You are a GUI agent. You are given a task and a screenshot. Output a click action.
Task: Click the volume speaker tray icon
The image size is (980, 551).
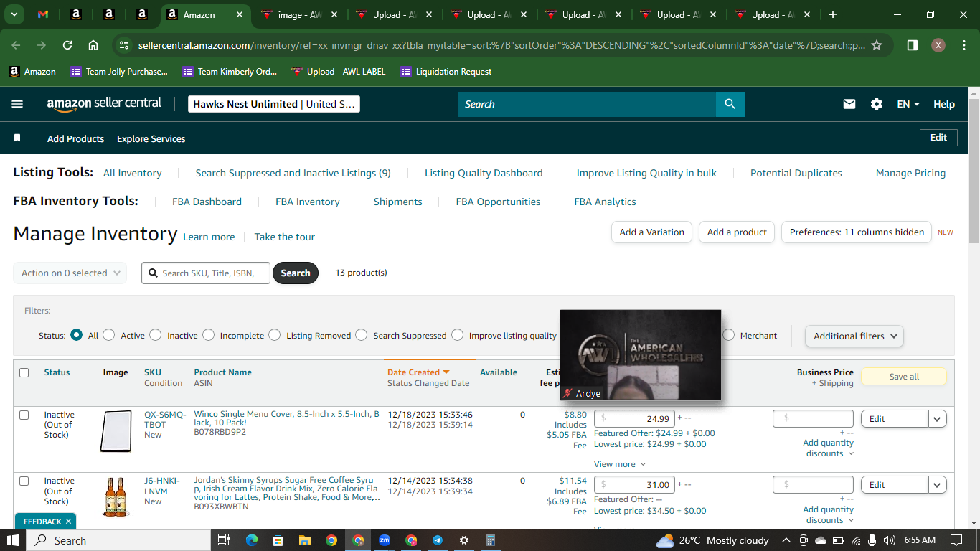click(890, 540)
